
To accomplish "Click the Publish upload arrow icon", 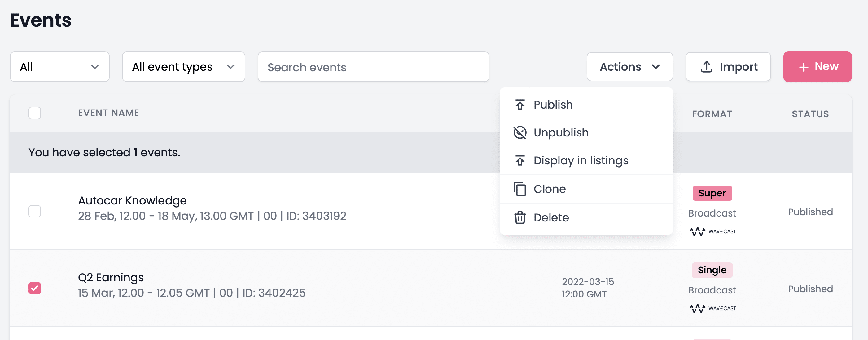I will 520,105.
